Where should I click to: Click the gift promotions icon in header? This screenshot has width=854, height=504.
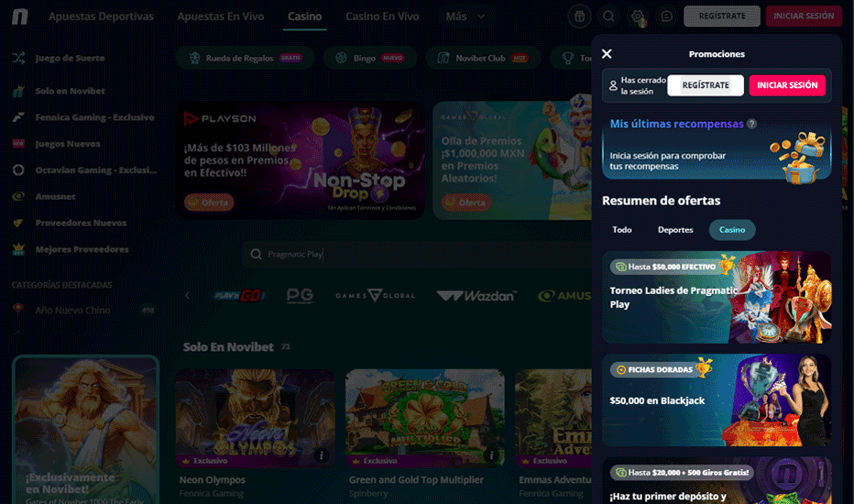tap(579, 16)
